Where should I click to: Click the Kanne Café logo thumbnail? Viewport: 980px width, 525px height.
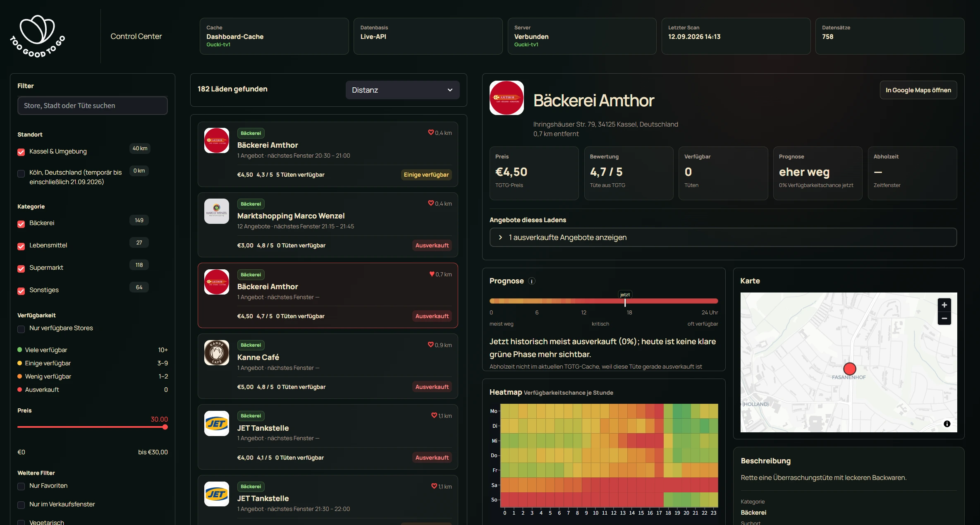217,352
